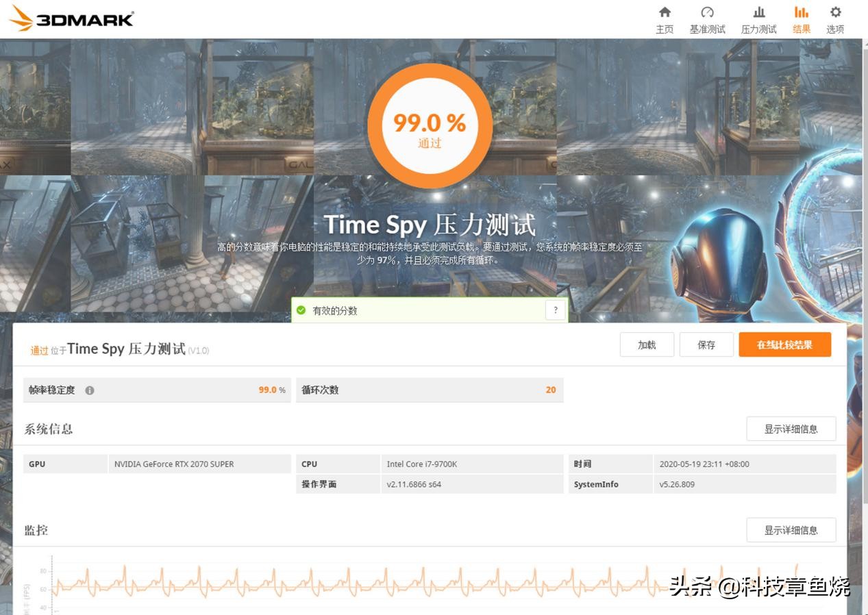The image size is (868, 615).
Task: Open the '?' help icon near 有效的分数
Action: point(555,310)
